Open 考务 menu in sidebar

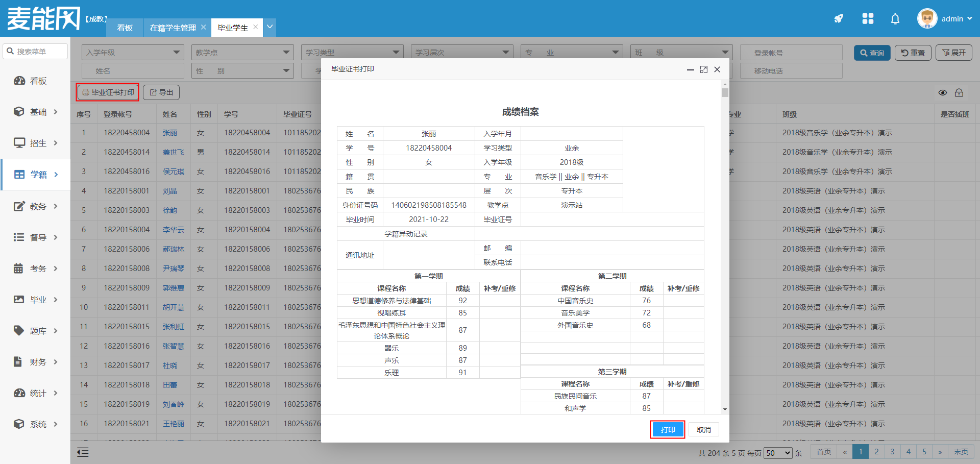35,268
